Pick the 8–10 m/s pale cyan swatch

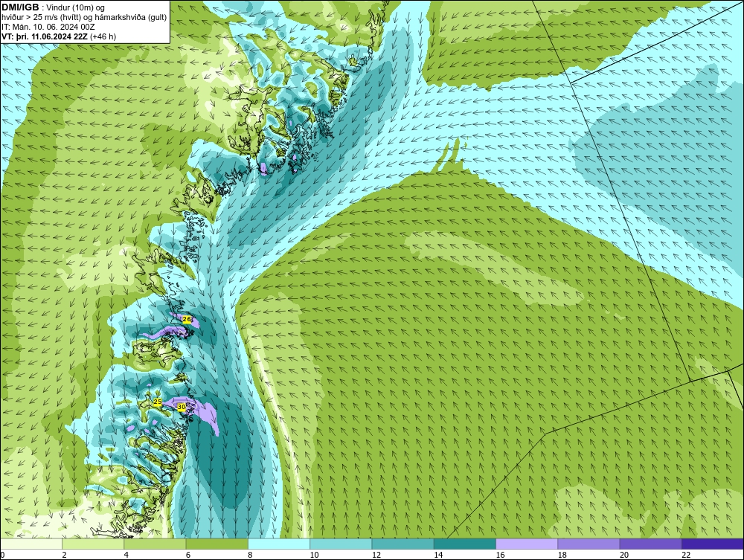(x=279, y=544)
